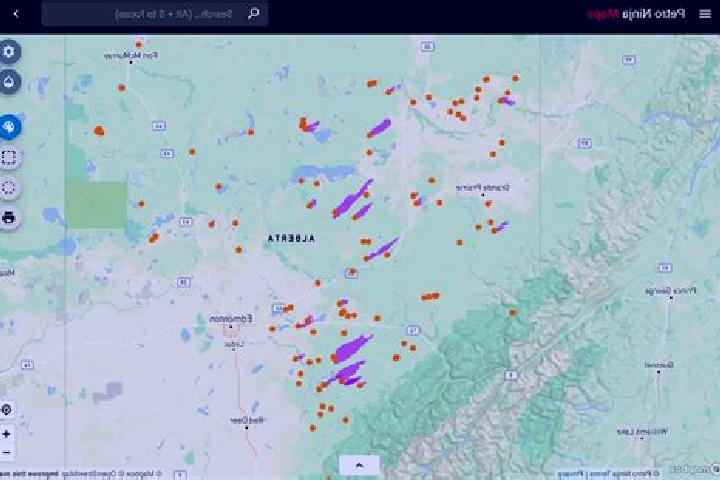This screenshot has height=480, width=720.
Task: Click the magnifying glass search icon
Action: click(253, 14)
